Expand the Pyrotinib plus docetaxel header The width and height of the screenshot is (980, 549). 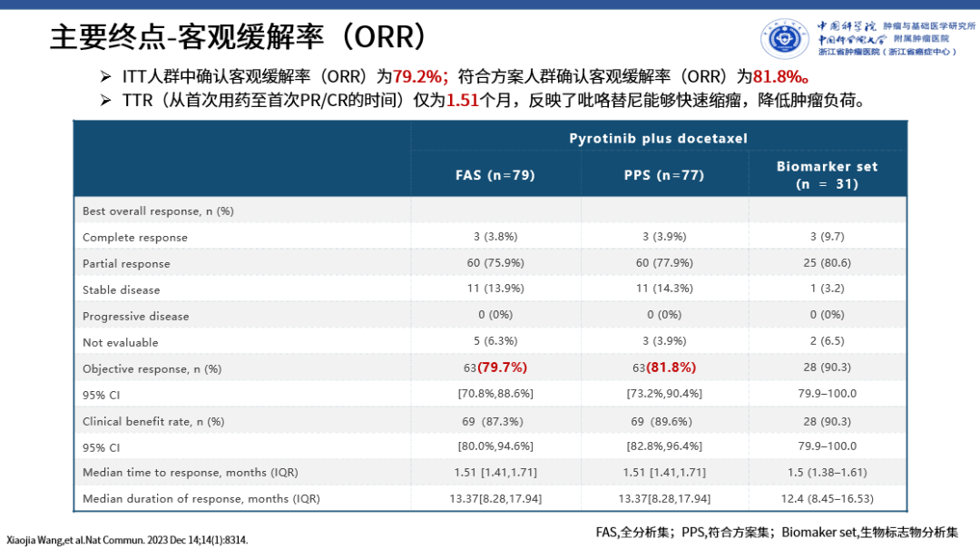[x=660, y=138]
